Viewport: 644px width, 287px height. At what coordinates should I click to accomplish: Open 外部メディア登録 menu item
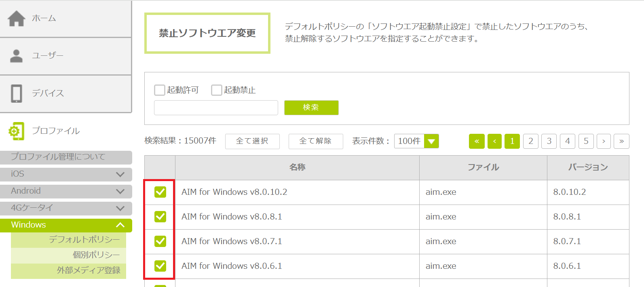tap(89, 270)
